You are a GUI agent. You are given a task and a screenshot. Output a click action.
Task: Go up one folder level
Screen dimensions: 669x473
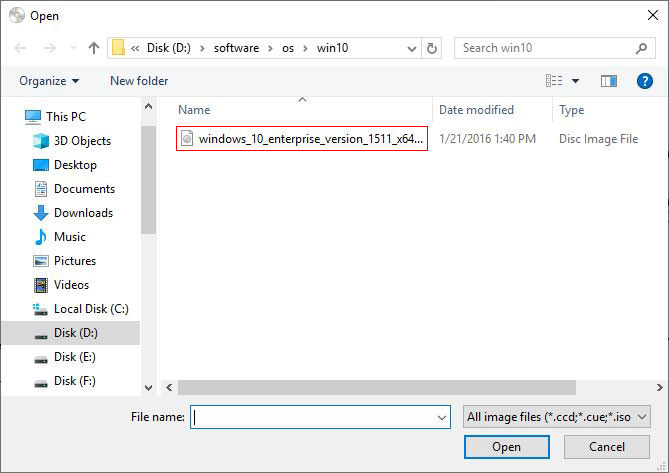tap(94, 48)
